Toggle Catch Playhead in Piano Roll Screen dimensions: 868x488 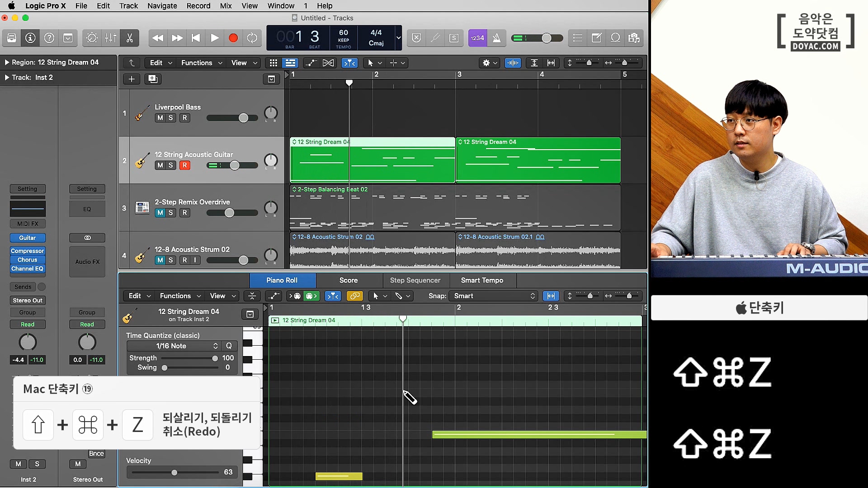pyautogui.click(x=333, y=296)
